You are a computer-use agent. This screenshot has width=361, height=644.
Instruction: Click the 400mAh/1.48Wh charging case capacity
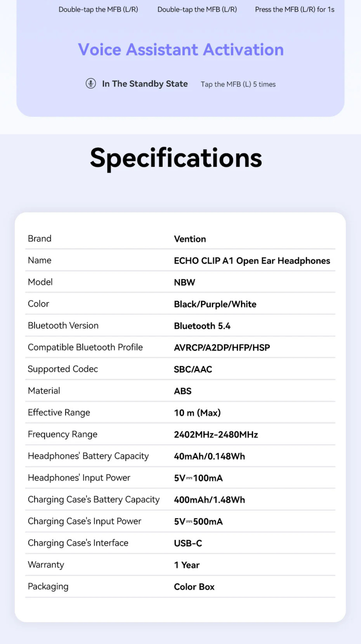point(209,500)
